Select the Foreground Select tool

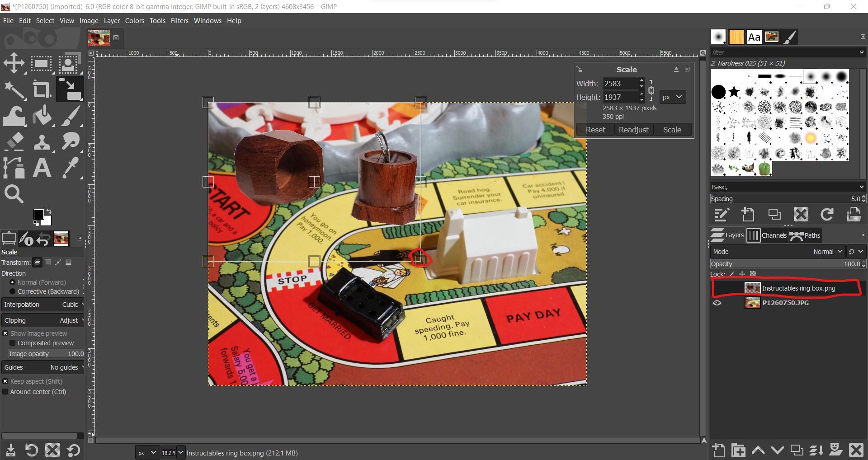point(69,63)
